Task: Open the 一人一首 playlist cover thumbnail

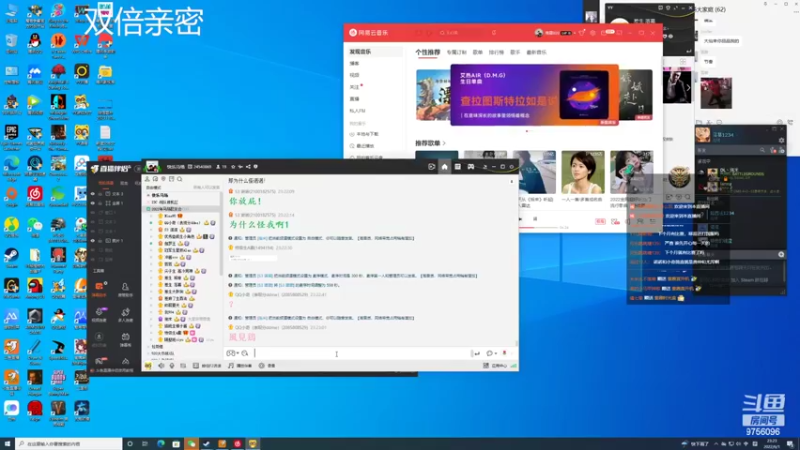Action: tap(583, 172)
